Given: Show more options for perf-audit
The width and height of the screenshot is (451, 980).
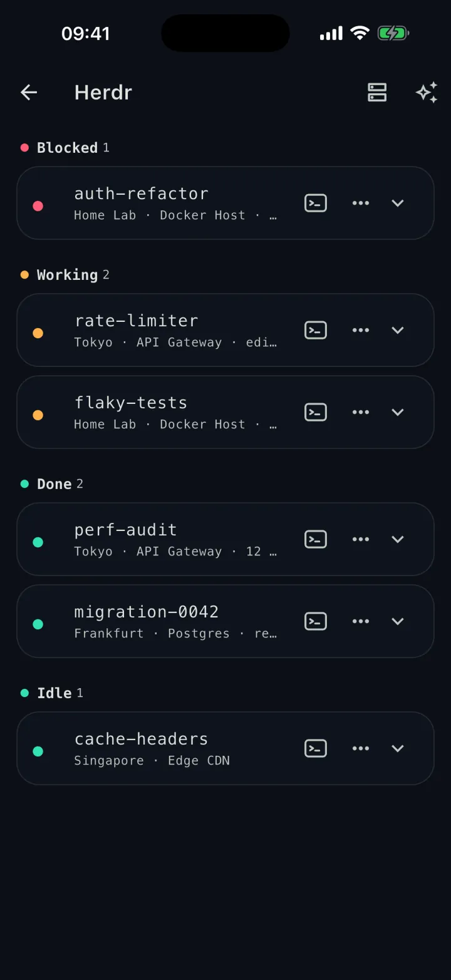Looking at the screenshot, I should click(361, 539).
